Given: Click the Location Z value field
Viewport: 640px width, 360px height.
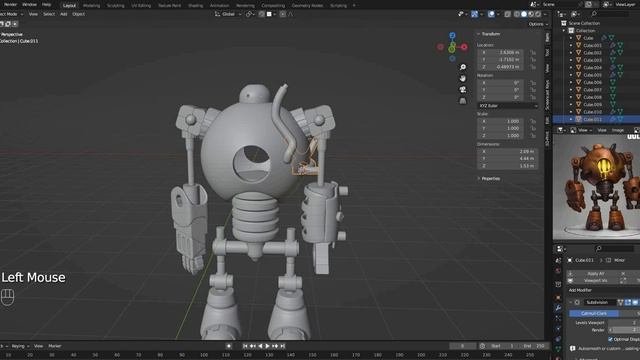Looking at the screenshot, I should 500,67.
